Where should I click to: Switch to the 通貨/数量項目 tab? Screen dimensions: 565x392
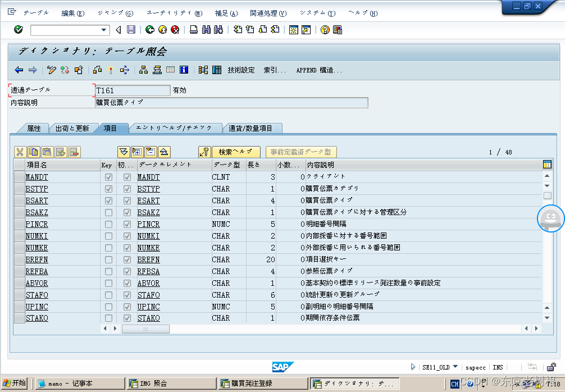250,128
